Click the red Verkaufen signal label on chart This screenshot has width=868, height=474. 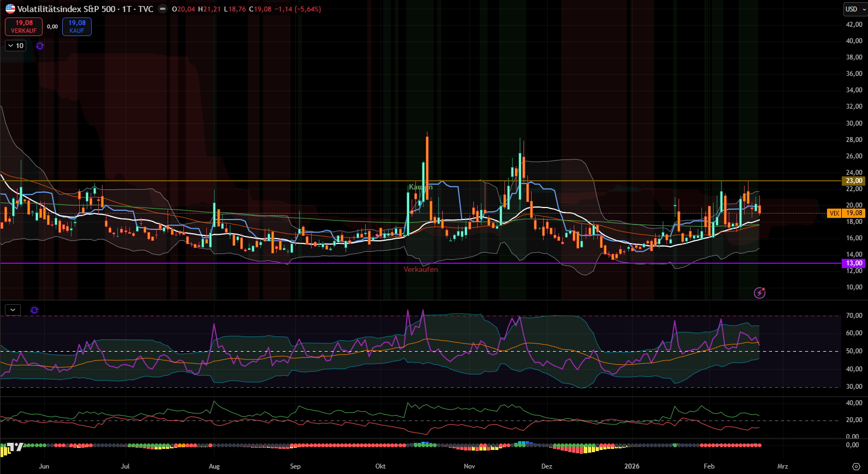pyautogui.click(x=420, y=269)
